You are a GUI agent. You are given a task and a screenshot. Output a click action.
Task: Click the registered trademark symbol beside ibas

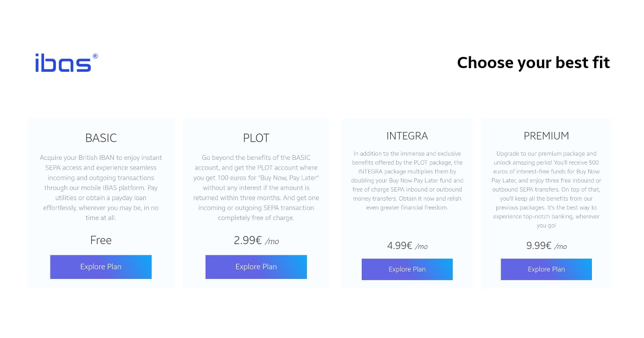[x=94, y=55]
